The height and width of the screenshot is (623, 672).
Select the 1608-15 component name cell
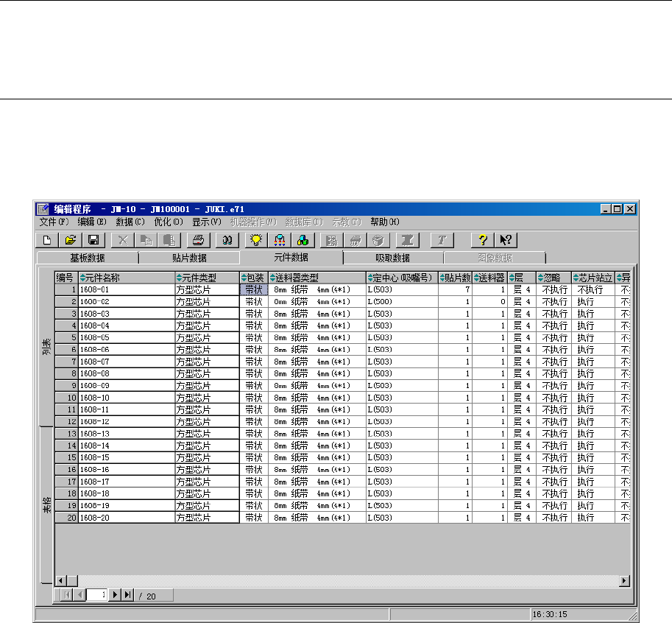[127, 458]
